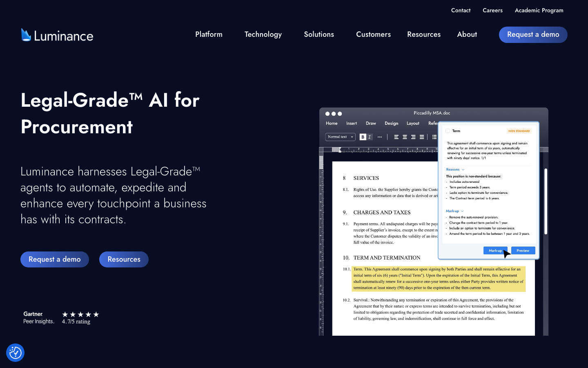The width and height of the screenshot is (588, 368).
Task: Open the Solutions navigation menu
Action: (319, 34)
